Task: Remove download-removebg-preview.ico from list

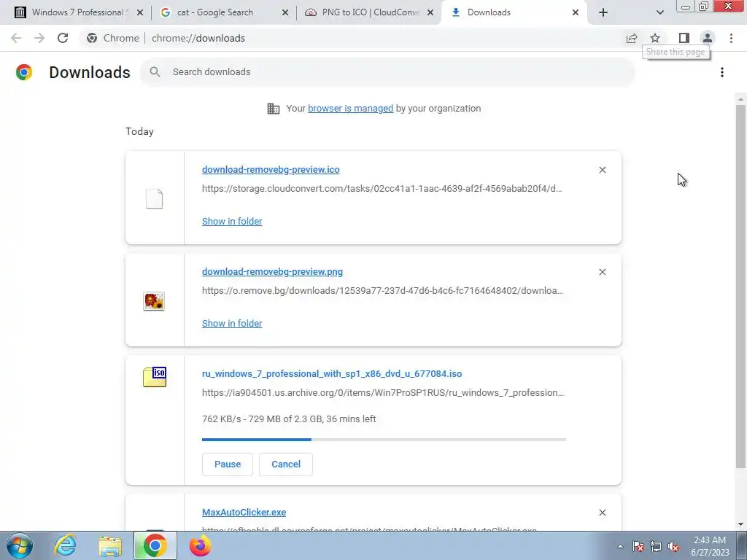Action: pos(602,170)
